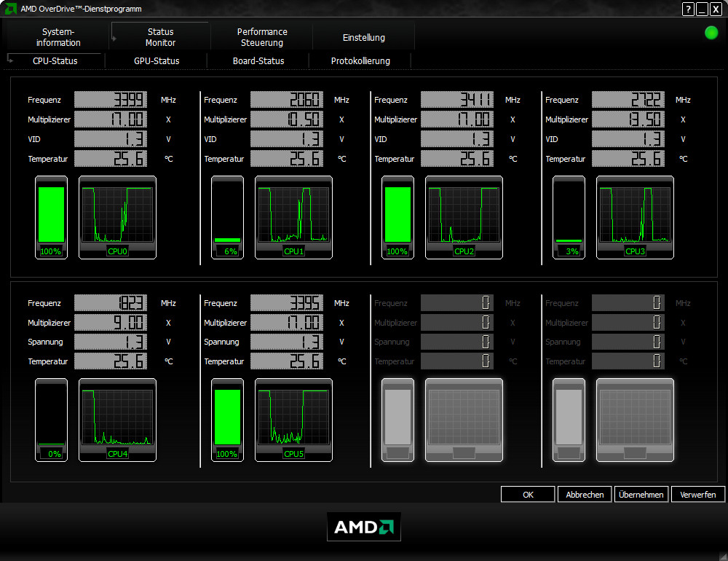Click the CPU3 VID voltage field
The height and width of the screenshot is (561, 728).
(x=628, y=139)
